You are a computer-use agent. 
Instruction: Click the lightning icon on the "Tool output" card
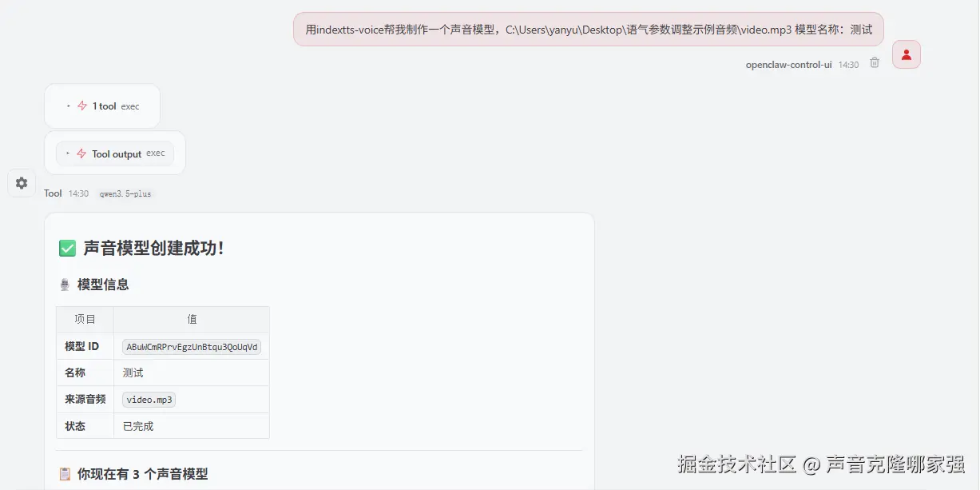(81, 153)
